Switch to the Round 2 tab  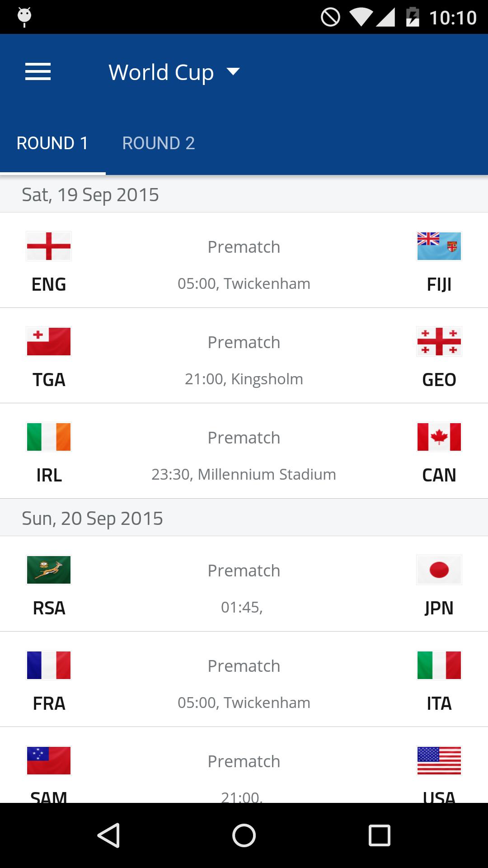tap(159, 143)
